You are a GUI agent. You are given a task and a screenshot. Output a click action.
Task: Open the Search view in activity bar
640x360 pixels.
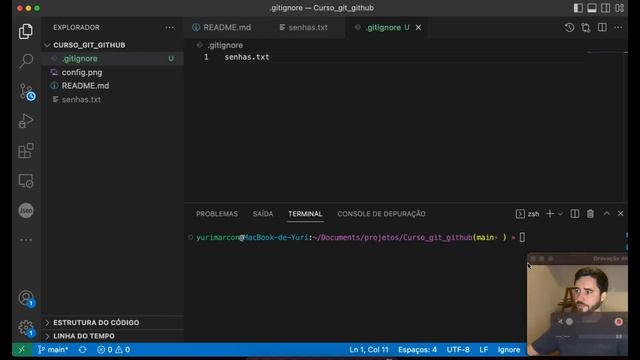26,61
